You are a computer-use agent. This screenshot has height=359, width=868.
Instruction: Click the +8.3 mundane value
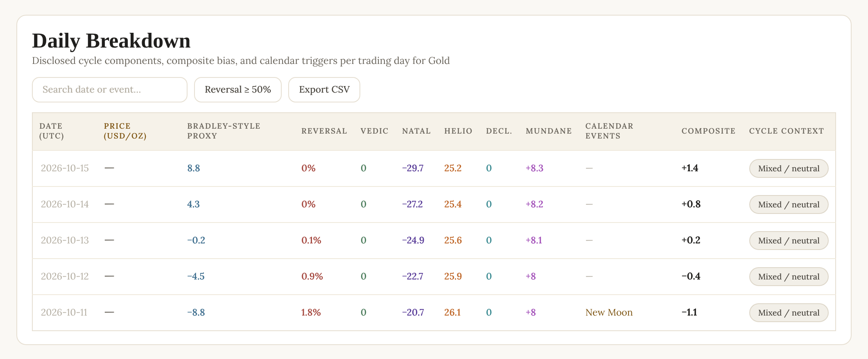point(535,168)
